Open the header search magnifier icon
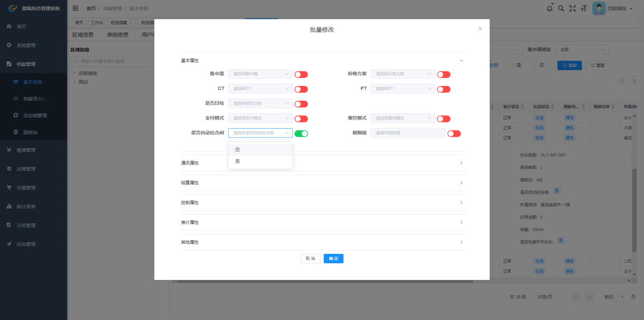Image resolution: width=644 pixels, height=320 pixels. 561,9
